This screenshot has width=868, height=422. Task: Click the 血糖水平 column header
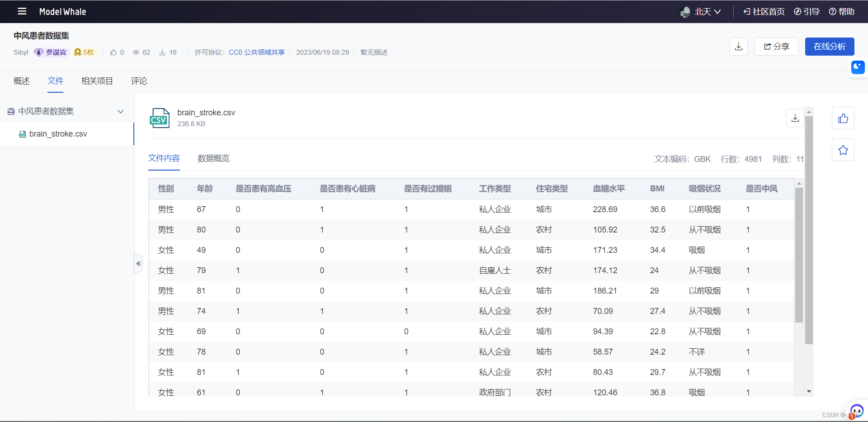click(x=609, y=189)
